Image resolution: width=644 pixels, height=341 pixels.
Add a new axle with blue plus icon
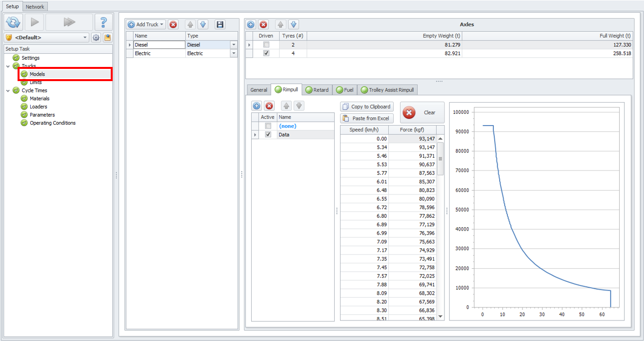pos(251,24)
